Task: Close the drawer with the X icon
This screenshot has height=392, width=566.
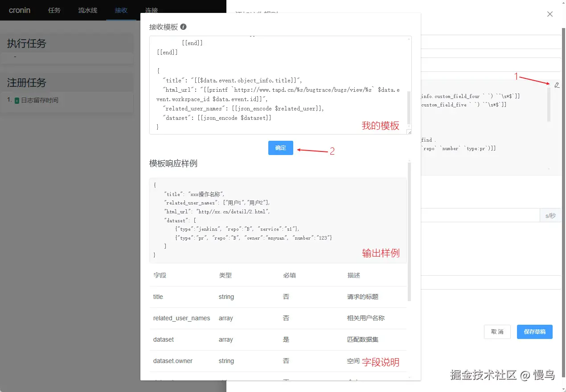Action: coord(550,14)
